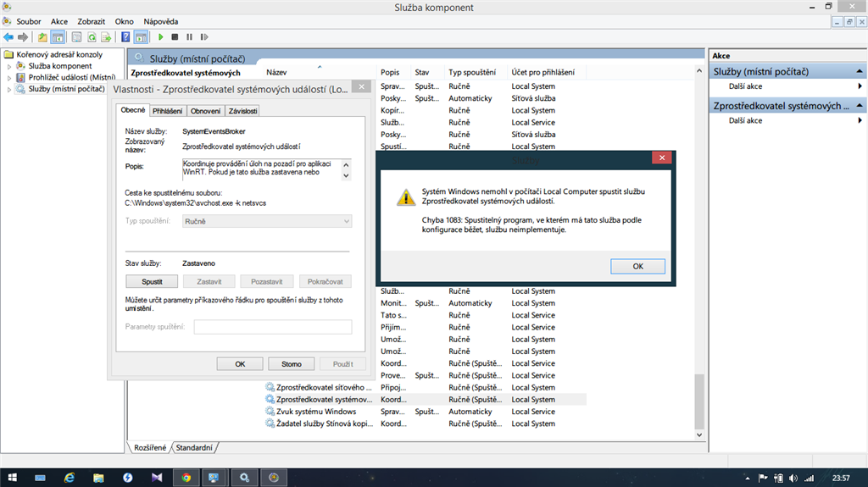Viewport: 868px width, 487px height.
Task: Click OK in the properties dialog
Action: [x=240, y=364]
